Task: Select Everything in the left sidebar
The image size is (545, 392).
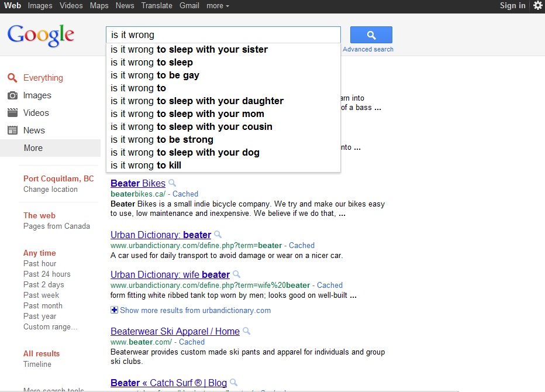Action: (x=43, y=78)
